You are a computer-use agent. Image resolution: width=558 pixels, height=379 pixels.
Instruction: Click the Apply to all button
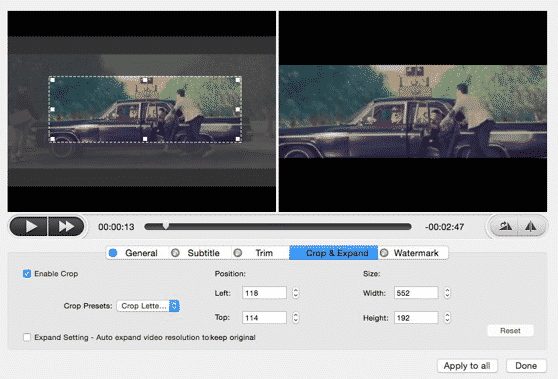pos(467,366)
